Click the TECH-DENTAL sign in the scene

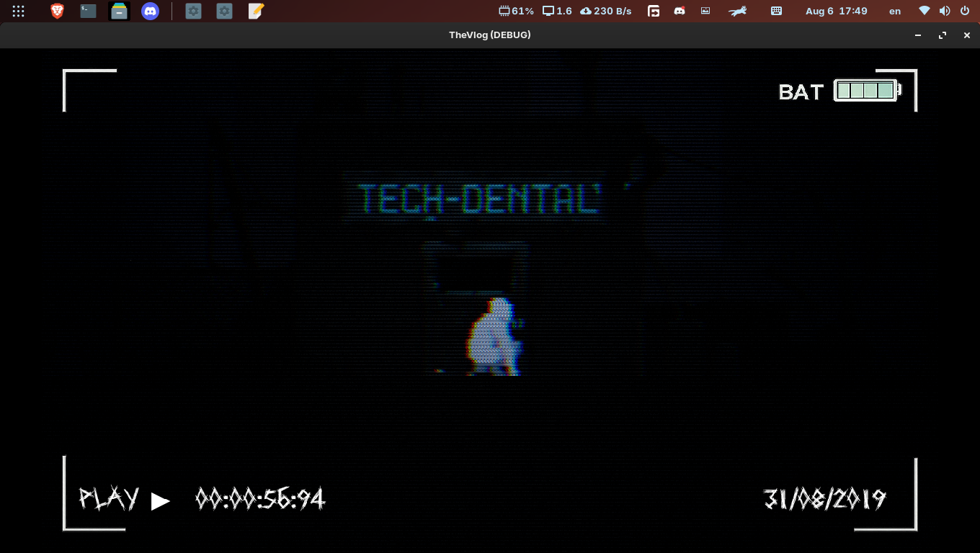click(478, 199)
